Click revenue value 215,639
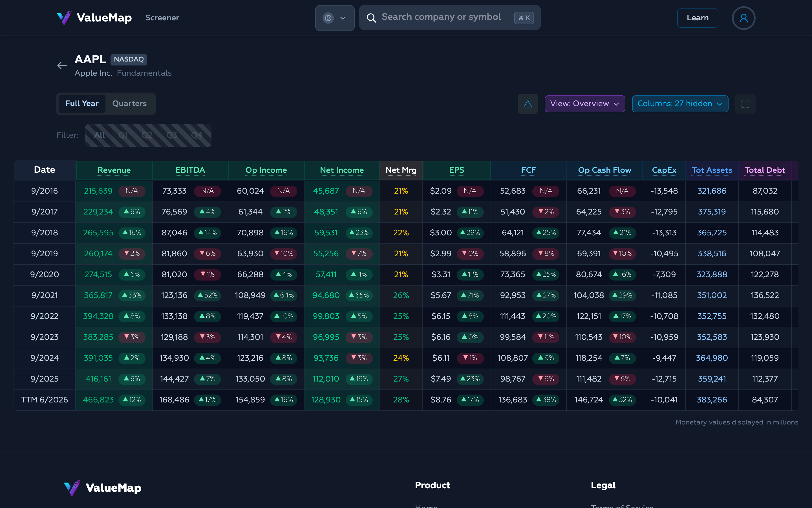812x508 pixels. point(98,191)
